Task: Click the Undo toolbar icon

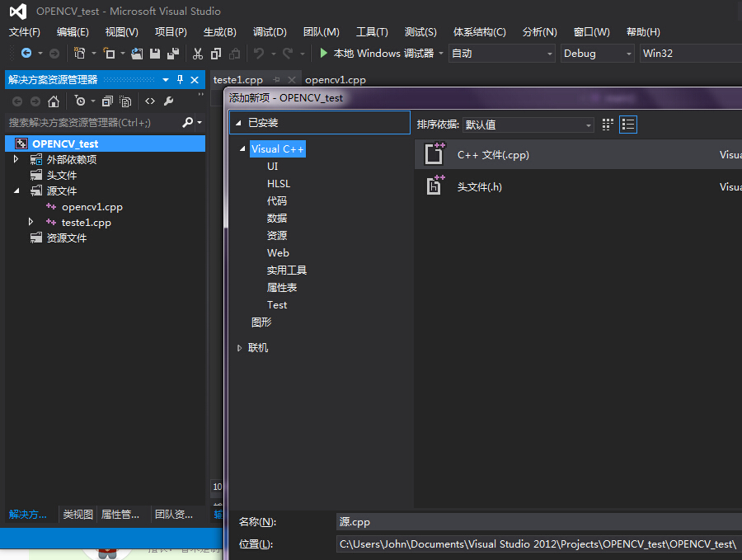Action: [259, 53]
